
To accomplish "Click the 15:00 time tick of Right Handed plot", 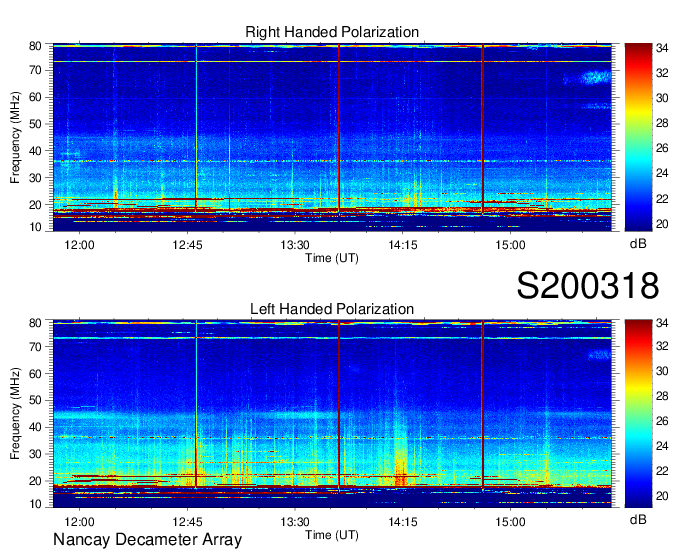I will point(510,245).
